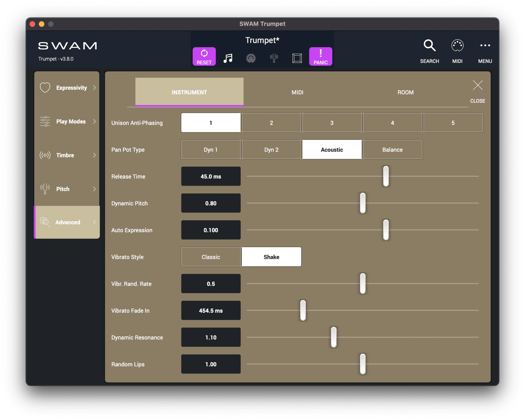
Task: Select Acoustic as Pan Pot Type
Action: [332, 149]
